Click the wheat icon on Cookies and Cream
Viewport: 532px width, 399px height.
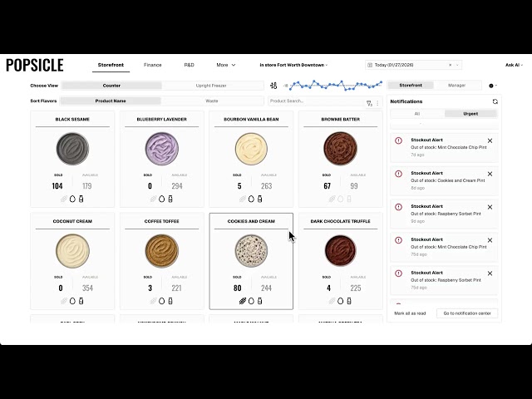pyautogui.click(x=242, y=301)
